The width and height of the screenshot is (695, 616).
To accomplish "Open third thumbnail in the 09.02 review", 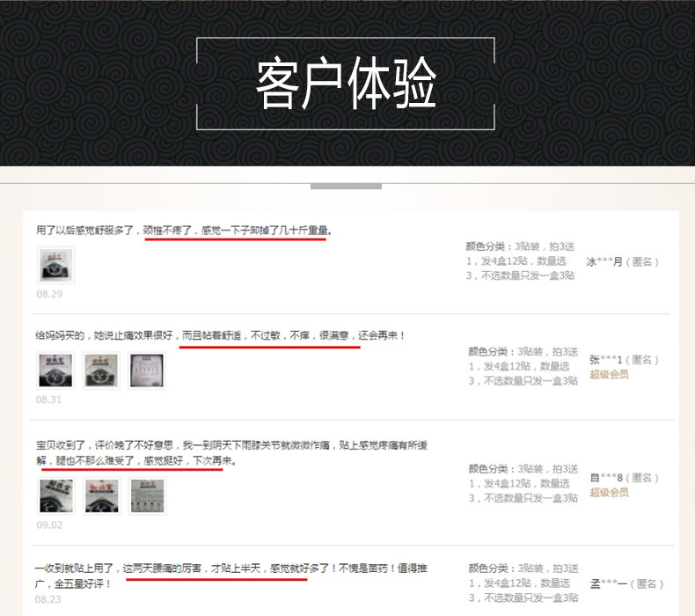I will pos(147,495).
